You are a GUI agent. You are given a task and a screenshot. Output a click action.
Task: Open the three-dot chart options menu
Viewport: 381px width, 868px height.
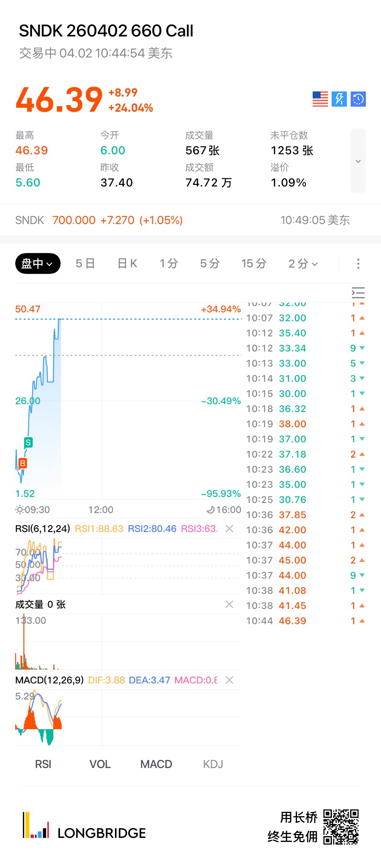(x=358, y=264)
